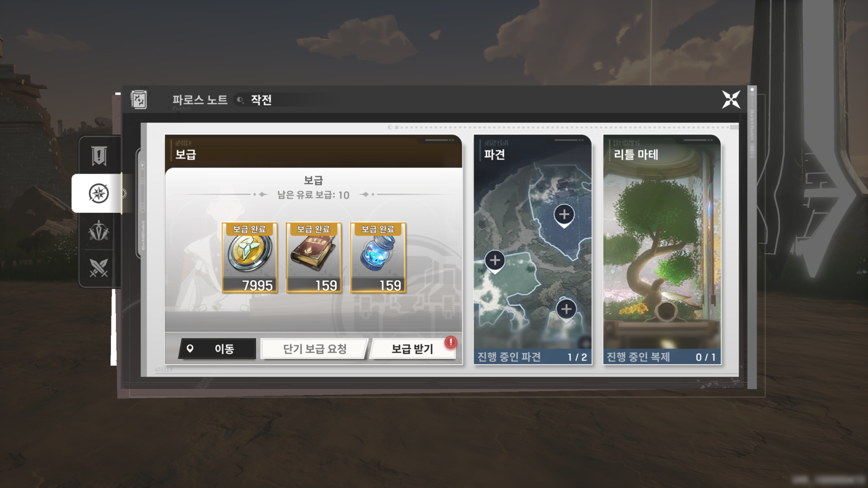Screen dimensions: 868x488
Task: Open the shield badge tab in sidebar
Action: [x=99, y=156]
